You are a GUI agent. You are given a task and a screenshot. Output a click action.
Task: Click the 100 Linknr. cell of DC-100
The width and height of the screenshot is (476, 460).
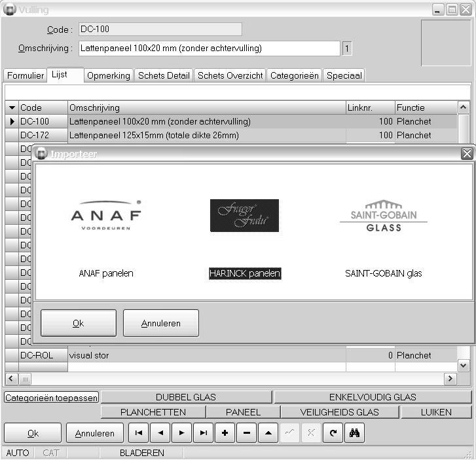pos(371,121)
